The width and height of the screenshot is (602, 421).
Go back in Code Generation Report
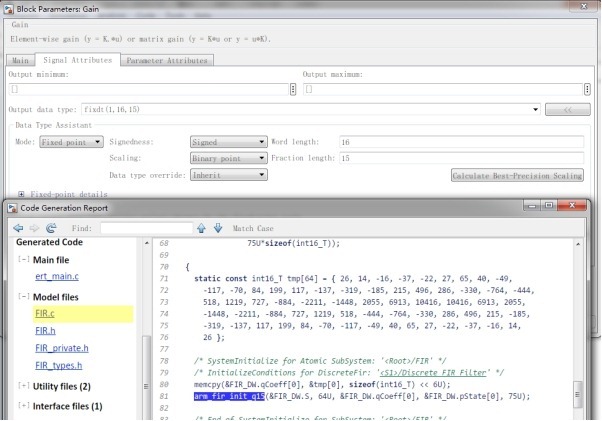(x=18, y=228)
